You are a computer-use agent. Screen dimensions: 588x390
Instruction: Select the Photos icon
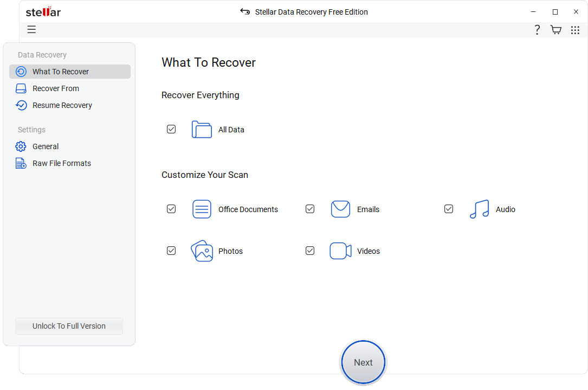202,251
